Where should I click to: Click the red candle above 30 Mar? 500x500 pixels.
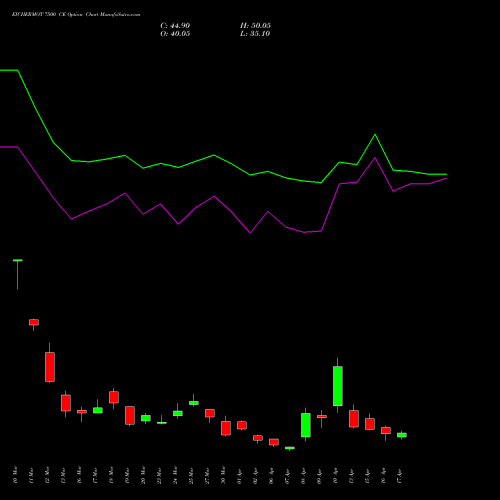coord(226,428)
